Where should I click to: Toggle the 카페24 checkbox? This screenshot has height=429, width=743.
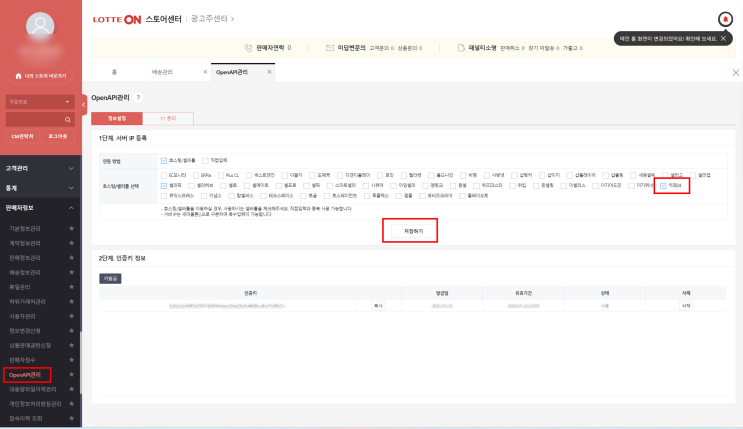663,186
